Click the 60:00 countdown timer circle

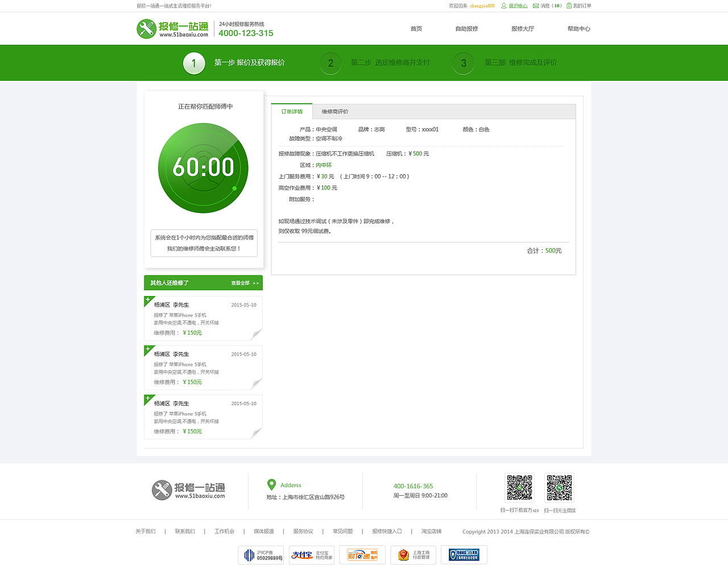(x=203, y=168)
